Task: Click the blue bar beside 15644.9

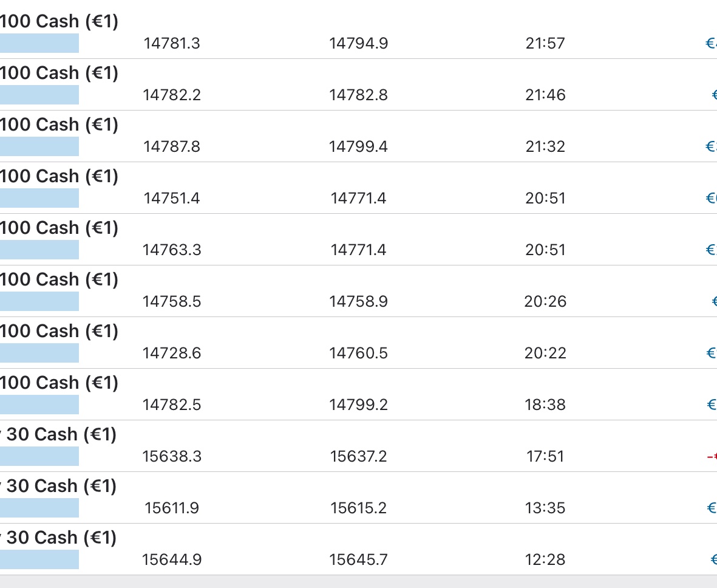Action: click(39, 559)
